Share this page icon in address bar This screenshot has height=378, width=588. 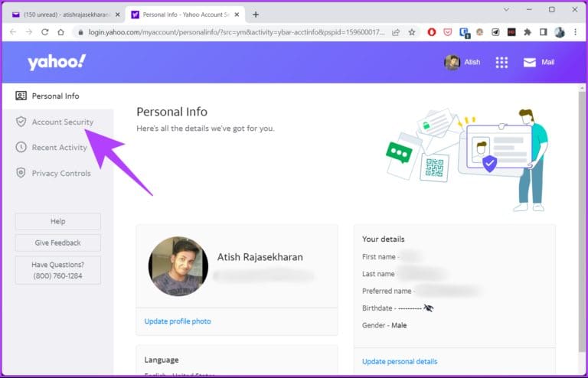[396, 32]
